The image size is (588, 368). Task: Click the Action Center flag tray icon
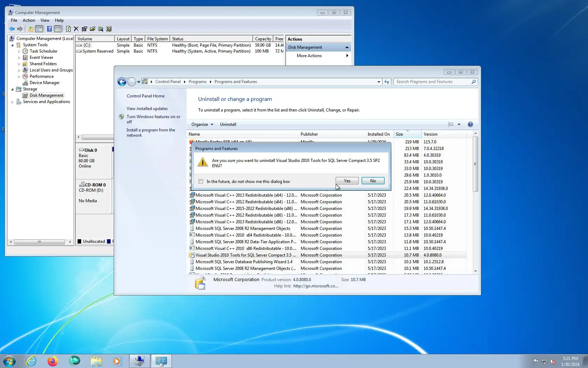(x=535, y=361)
